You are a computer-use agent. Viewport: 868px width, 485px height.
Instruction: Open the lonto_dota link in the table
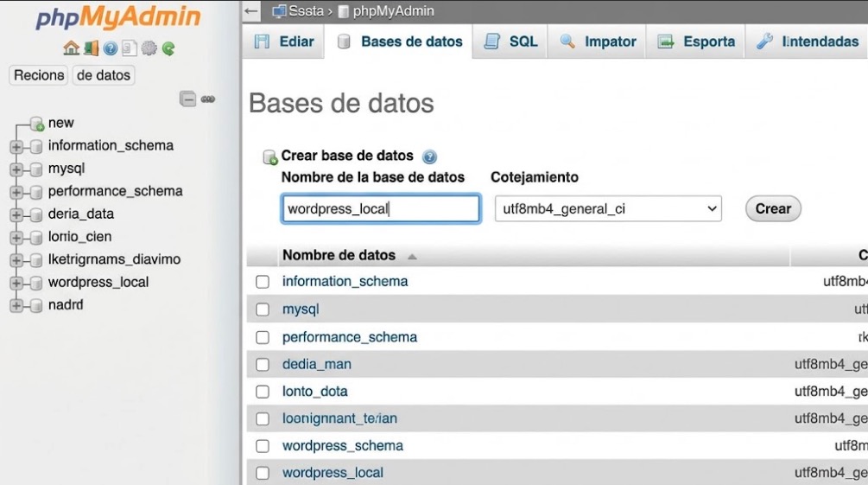[x=315, y=392]
